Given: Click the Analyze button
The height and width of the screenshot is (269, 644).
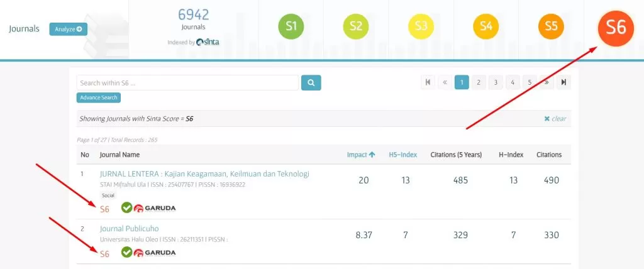Looking at the screenshot, I should 68,29.
